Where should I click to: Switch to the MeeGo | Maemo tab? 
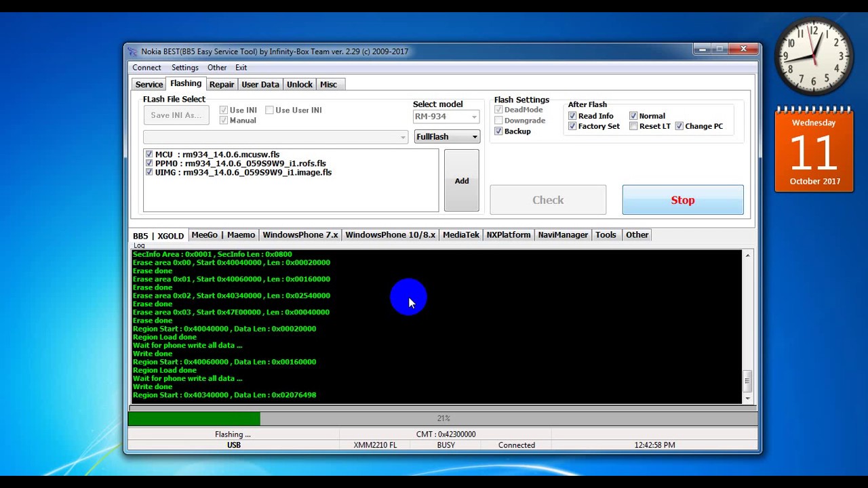223,235
